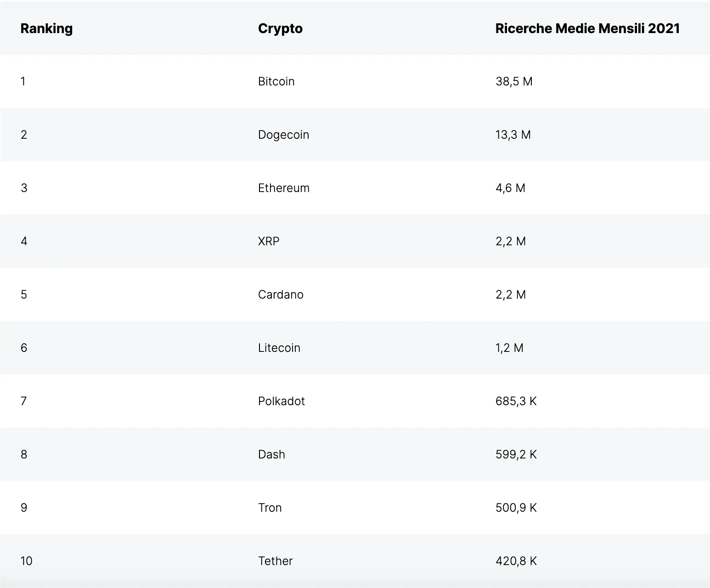The width and height of the screenshot is (710, 588).
Task: Select the "Ethereum" cell
Action: coord(284,188)
